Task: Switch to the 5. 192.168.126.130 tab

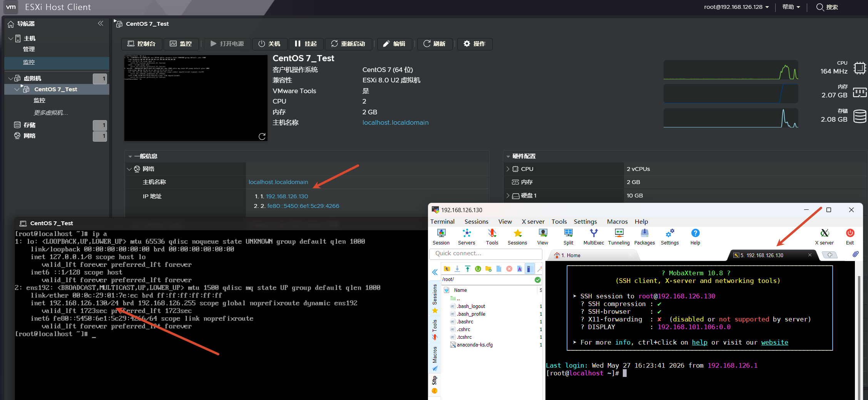Action: [x=773, y=255]
